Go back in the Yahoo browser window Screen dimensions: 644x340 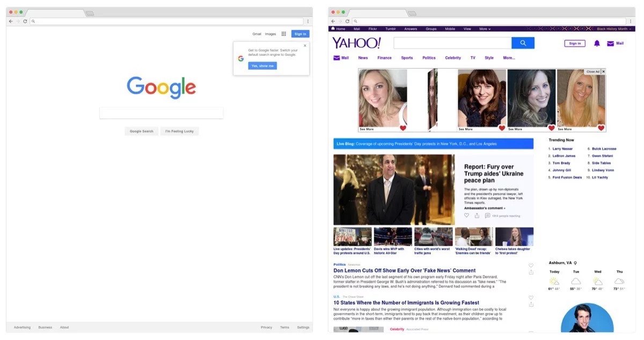[333, 21]
